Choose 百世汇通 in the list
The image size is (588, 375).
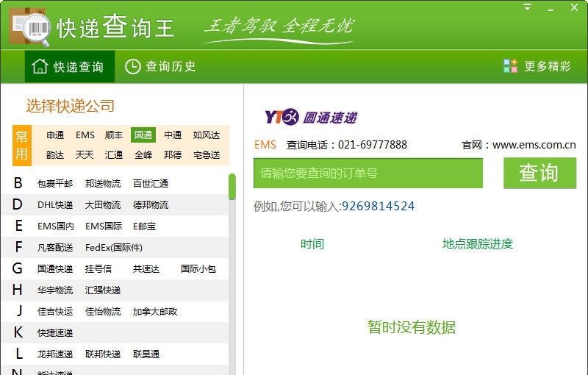coord(151,184)
